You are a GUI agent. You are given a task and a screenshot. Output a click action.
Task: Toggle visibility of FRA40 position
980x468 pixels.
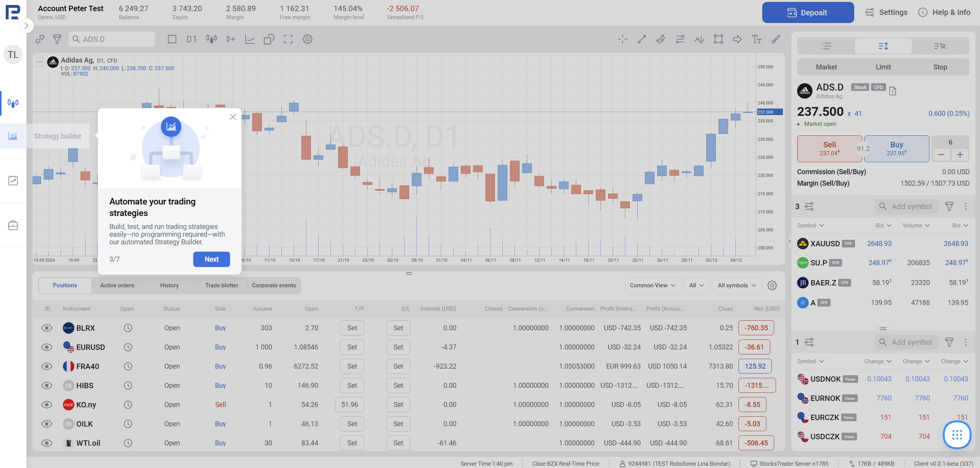point(47,366)
